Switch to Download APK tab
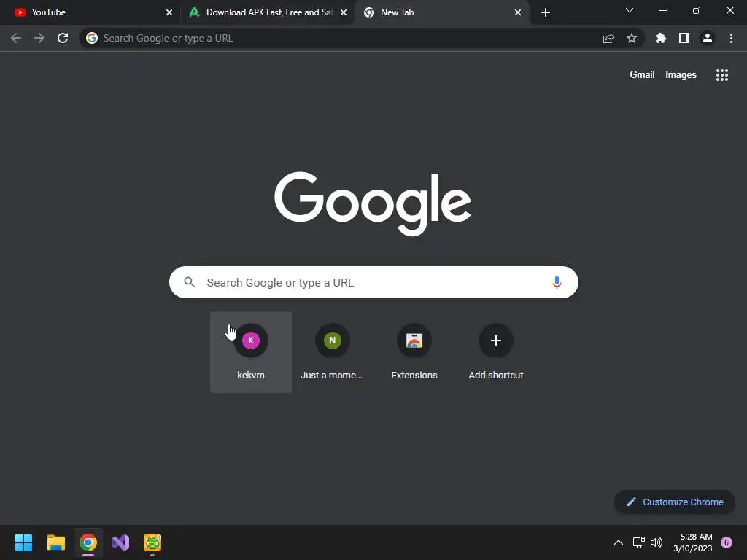 click(267, 12)
